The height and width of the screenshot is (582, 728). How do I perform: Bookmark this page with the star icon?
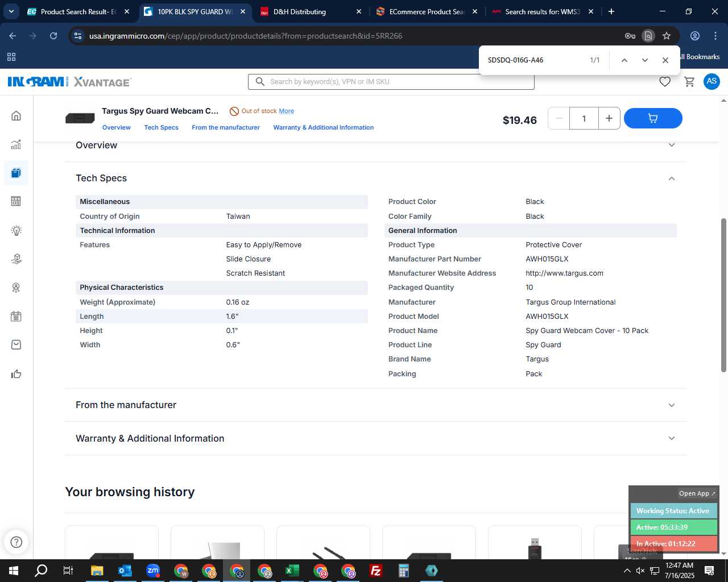[667, 36]
